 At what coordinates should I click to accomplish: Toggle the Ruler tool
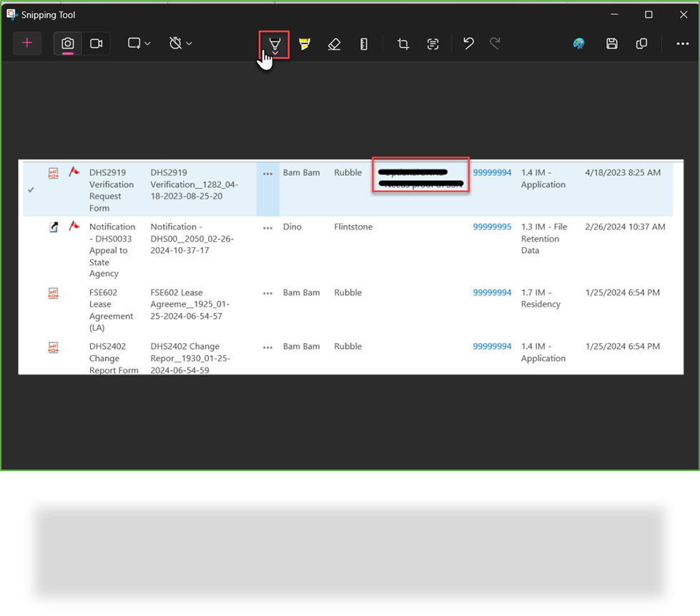(x=364, y=44)
